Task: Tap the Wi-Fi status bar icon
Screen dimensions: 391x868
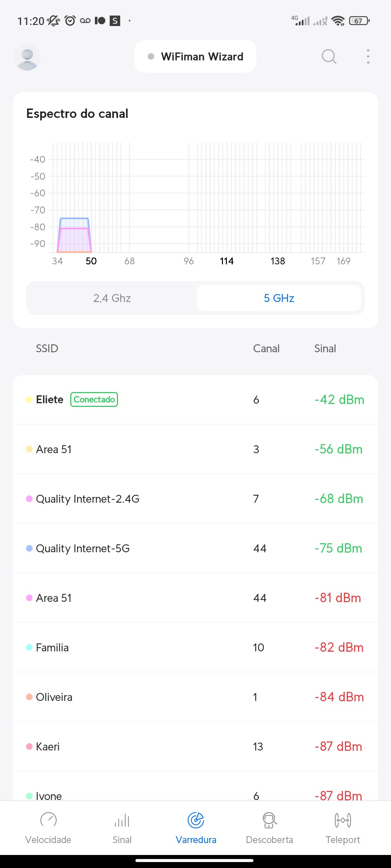Action: click(338, 21)
